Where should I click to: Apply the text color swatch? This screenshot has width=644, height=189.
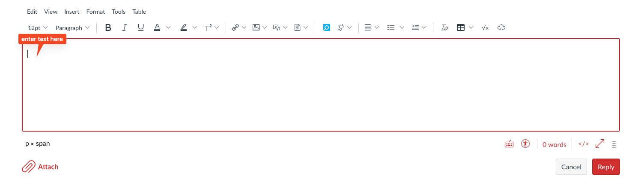(157, 28)
